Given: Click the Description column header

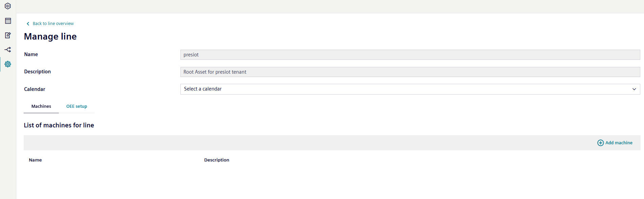Looking at the screenshot, I should point(217,160).
